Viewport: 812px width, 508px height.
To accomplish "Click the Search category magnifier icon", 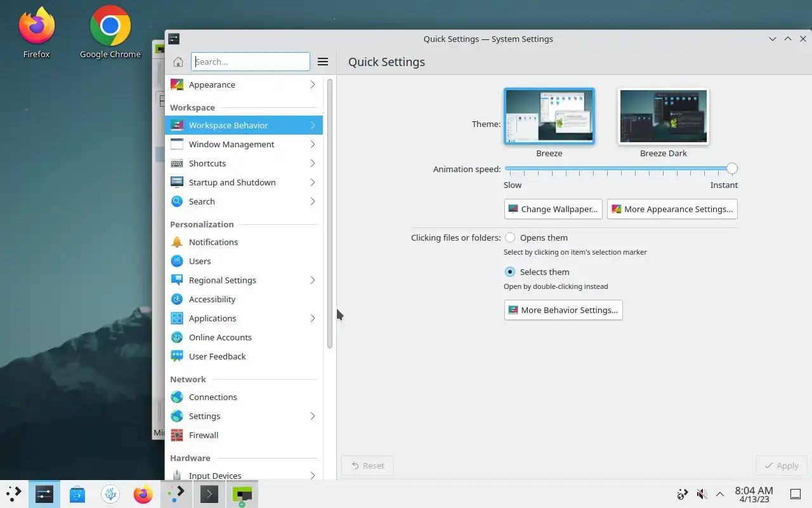I will pyautogui.click(x=177, y=201).
